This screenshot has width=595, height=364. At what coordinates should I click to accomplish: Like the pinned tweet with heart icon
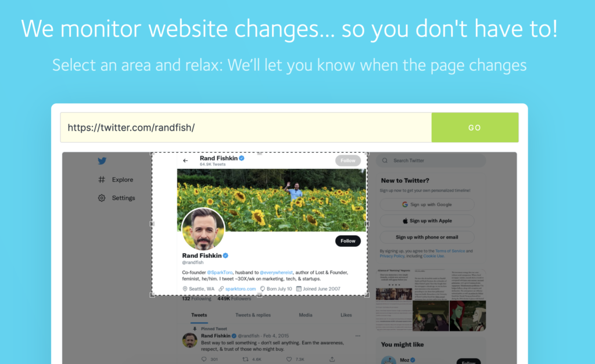289,359
